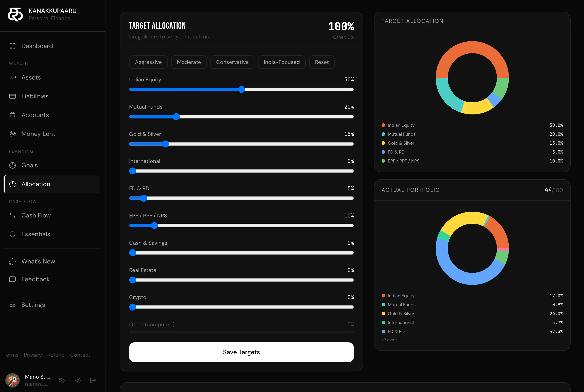Click the Save Targets button

pyautogui.click(x=241, y=352)
